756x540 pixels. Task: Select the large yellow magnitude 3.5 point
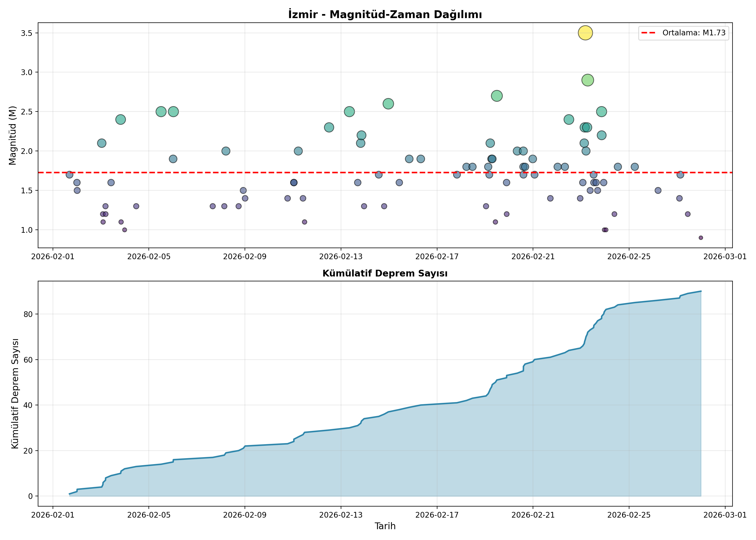pos(585,33)
